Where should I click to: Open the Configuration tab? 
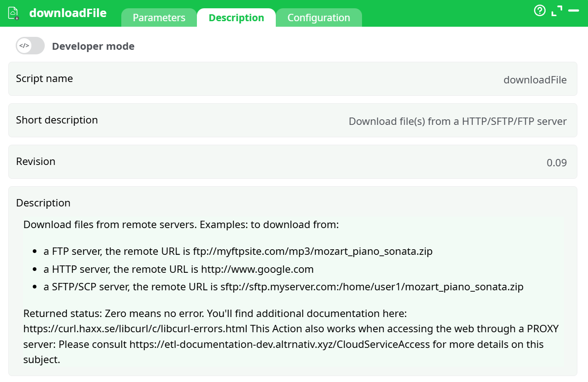click(319, 17)
